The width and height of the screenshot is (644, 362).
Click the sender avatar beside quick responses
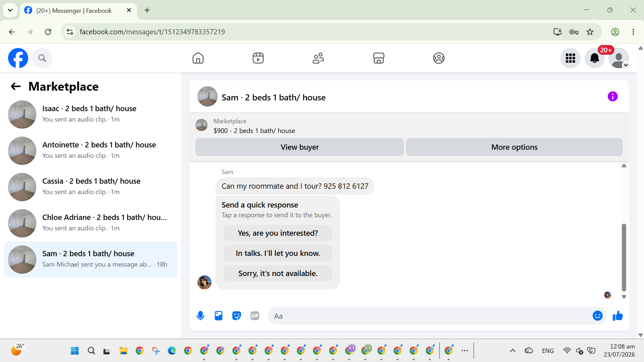tap(204, 282)
